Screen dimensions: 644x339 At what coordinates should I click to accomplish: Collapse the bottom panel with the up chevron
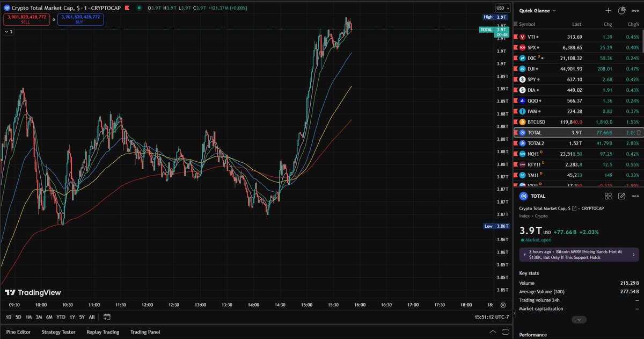pos(492,332)
